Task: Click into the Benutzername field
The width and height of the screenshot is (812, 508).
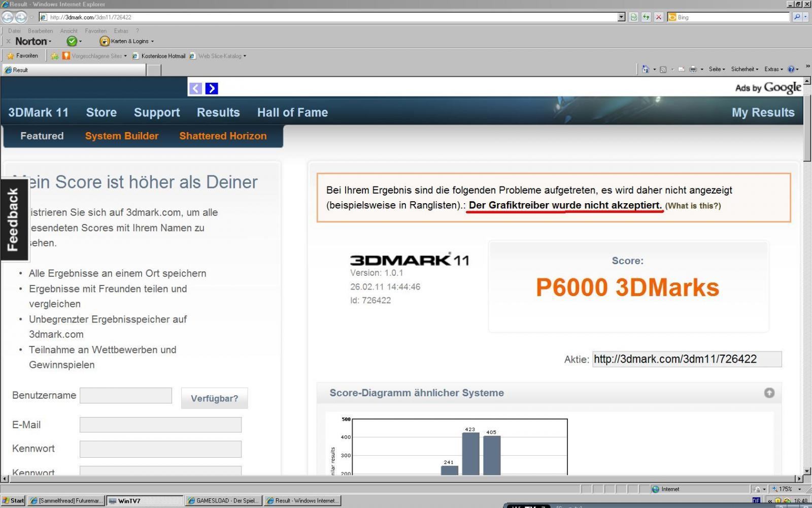Action: [126, 395]
